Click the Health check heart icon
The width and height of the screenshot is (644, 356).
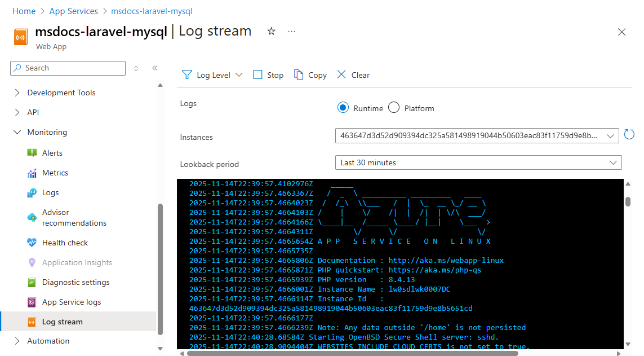[x=32, y=242]
